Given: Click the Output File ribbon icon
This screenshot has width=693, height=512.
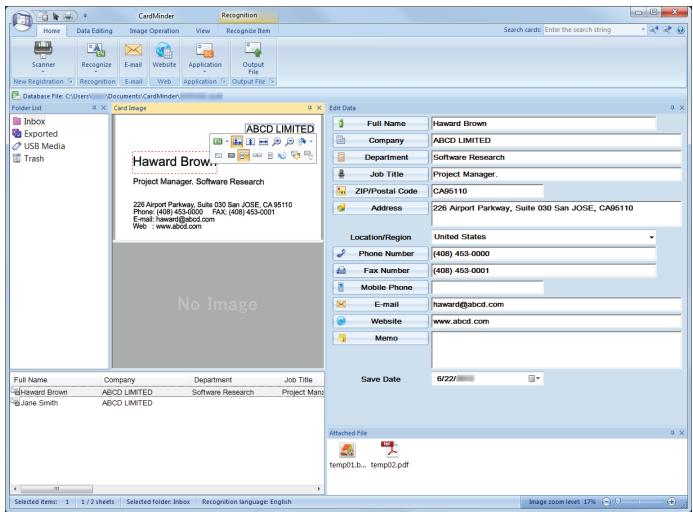Looking at the screenshot, I should pyautogui.click(x=253, y=50).
